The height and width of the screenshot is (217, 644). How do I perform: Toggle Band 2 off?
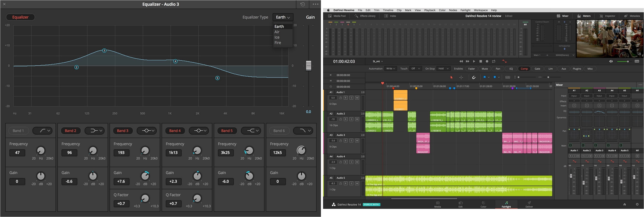coord(71,130)
